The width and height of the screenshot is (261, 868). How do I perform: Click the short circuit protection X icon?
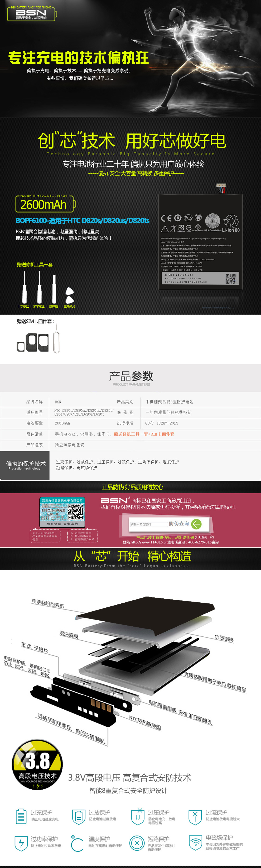click(x=137, y=843)
